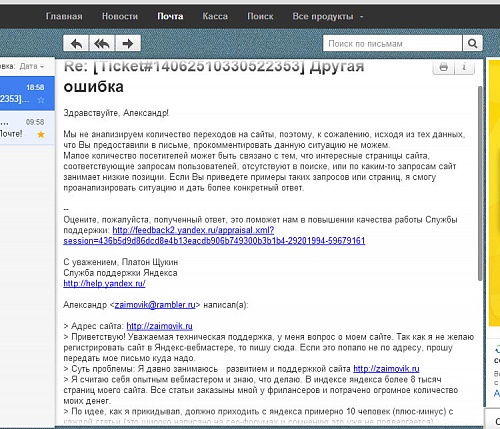Unstar the 09:58 message
Screen dimensions: 500x429
pyautogui.click(x=41, y=134)
